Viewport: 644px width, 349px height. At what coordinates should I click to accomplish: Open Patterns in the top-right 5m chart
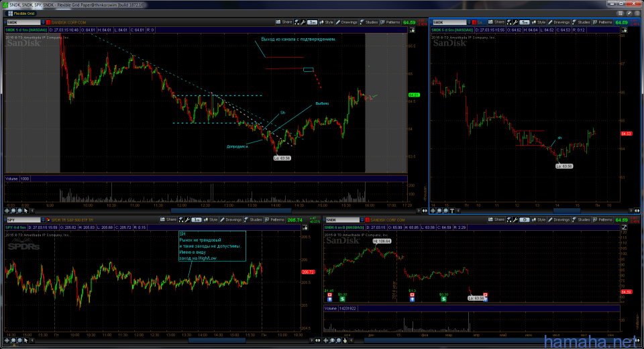tap(602, 22)
